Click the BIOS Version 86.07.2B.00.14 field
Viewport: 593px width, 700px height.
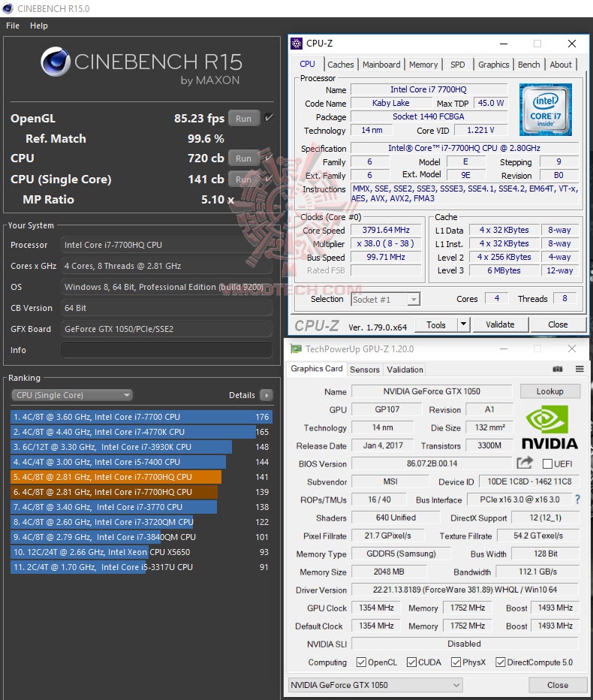click(432, 463)
